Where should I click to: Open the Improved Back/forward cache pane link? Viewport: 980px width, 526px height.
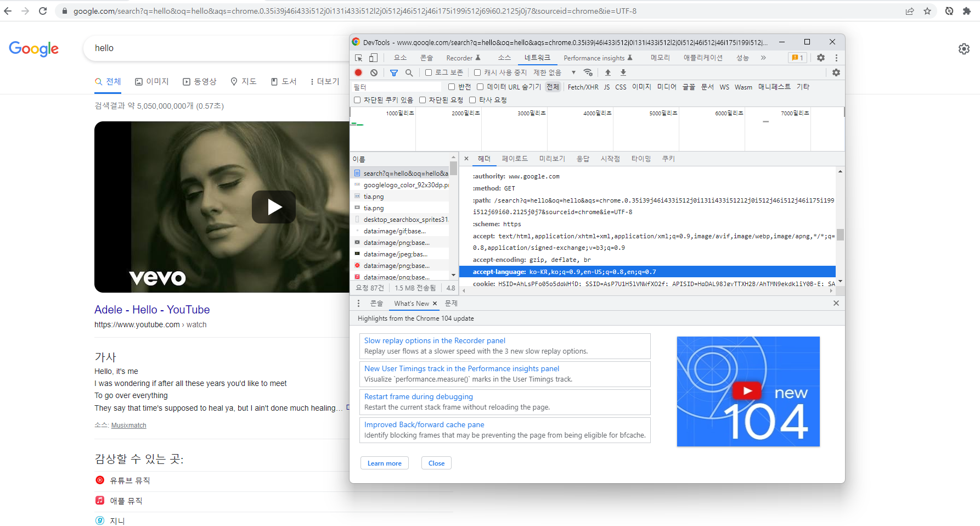424,424
